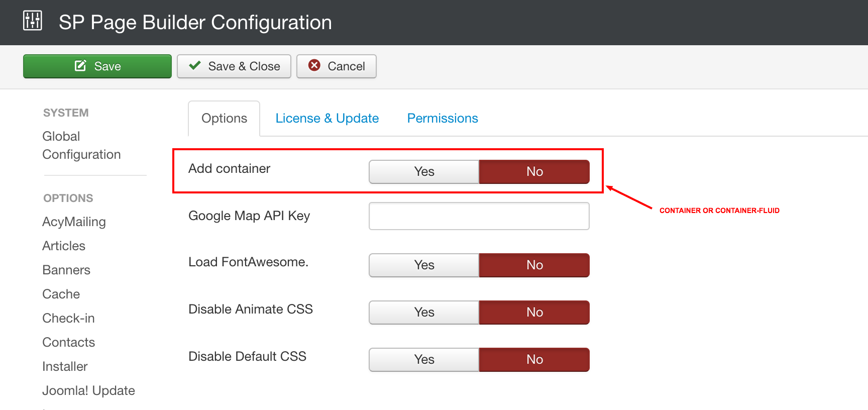Open the License & Update tab

pos(327,119)
